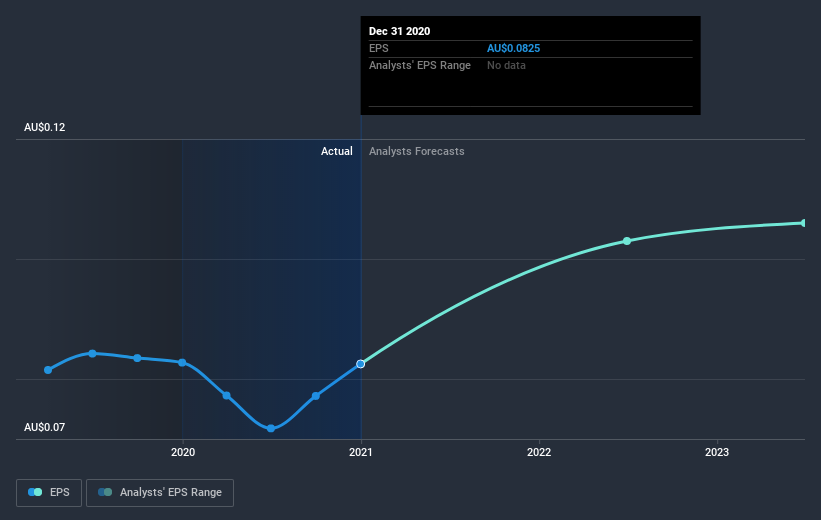Click the 'Actual' section label

(337, 151)
